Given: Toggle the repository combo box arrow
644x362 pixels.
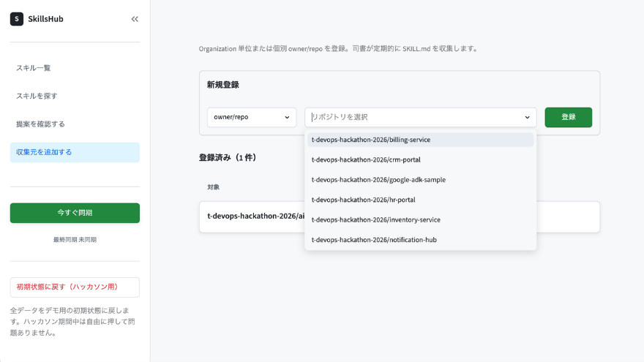Looking at the screenshot, I should click(x=527, y=118).
